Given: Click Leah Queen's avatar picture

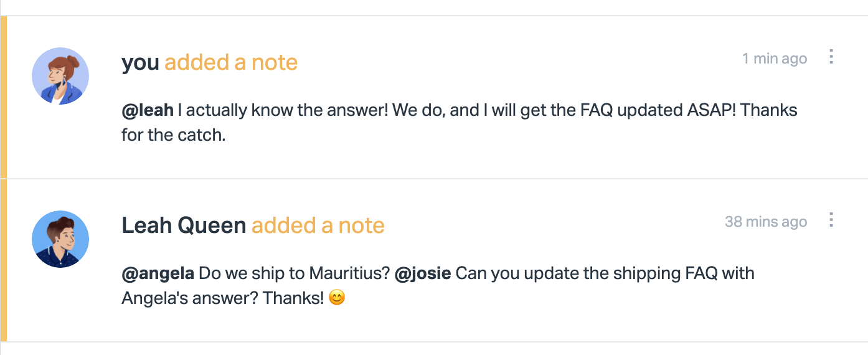Looking at the screenshot, I should point(60,239).
